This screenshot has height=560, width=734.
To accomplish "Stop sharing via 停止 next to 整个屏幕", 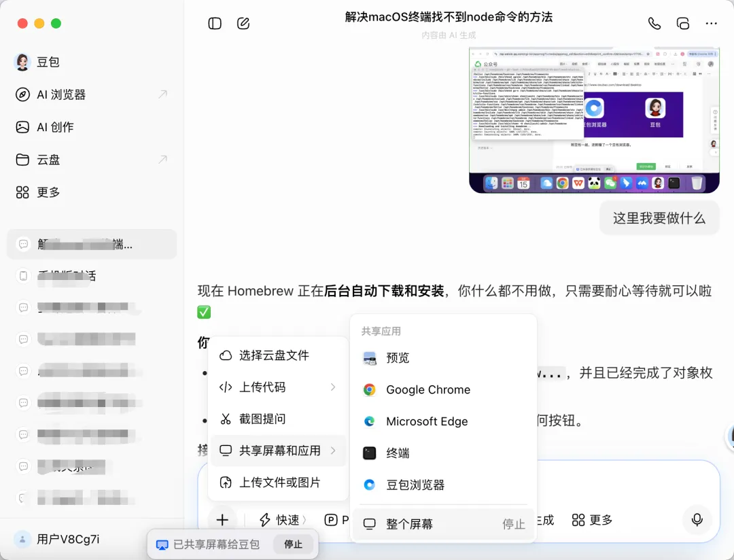I will click(x=514, y=524).
